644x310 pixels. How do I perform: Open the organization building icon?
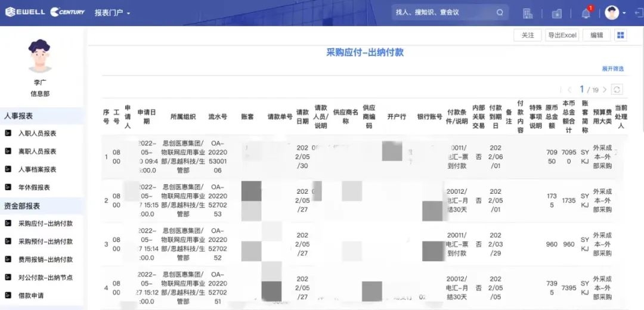point(527,13)
